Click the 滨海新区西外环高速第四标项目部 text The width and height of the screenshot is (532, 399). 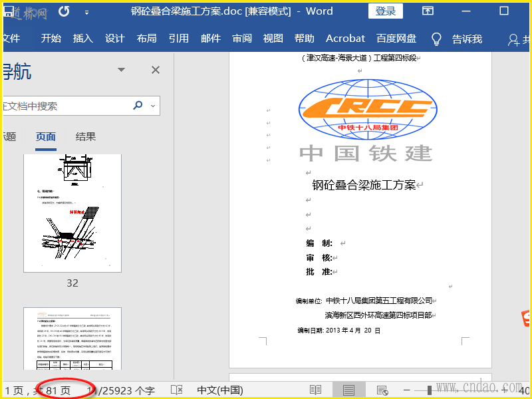[378, 315]
